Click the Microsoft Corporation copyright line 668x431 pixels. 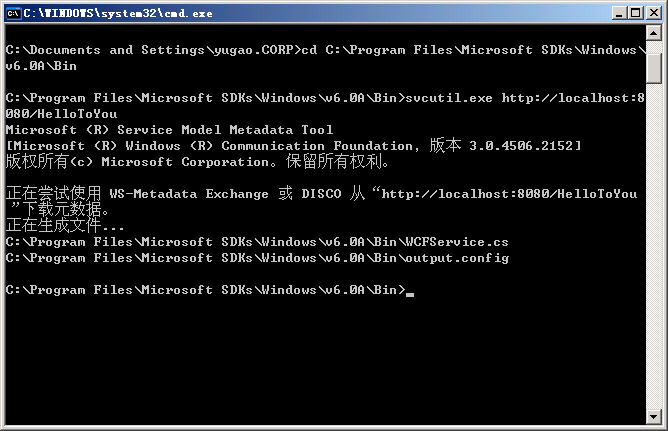point(197,162)
